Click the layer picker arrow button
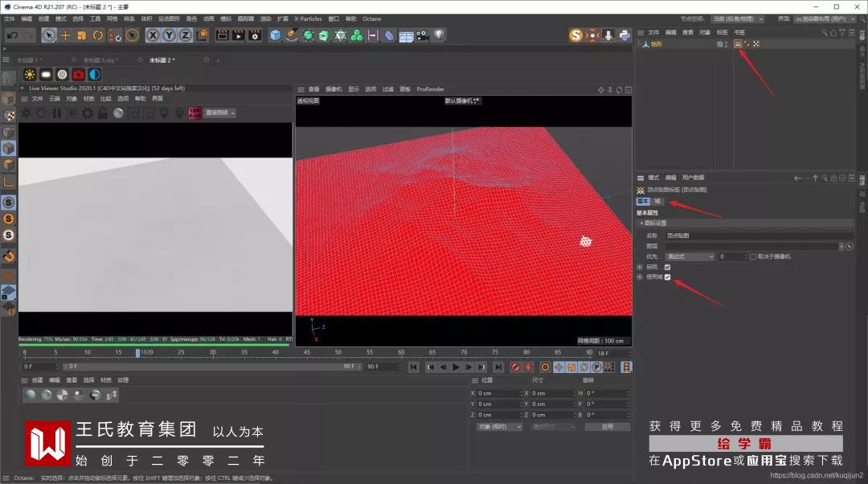 tap(850, 246)
